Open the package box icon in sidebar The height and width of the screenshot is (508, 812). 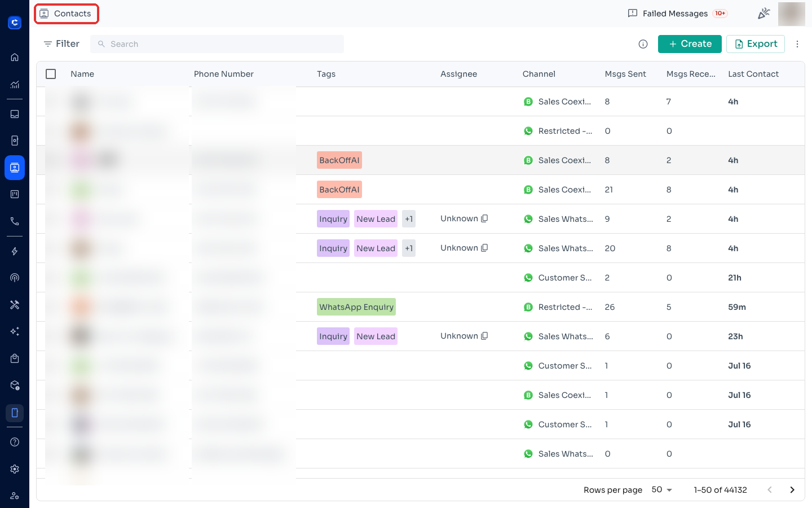point(15,386)
